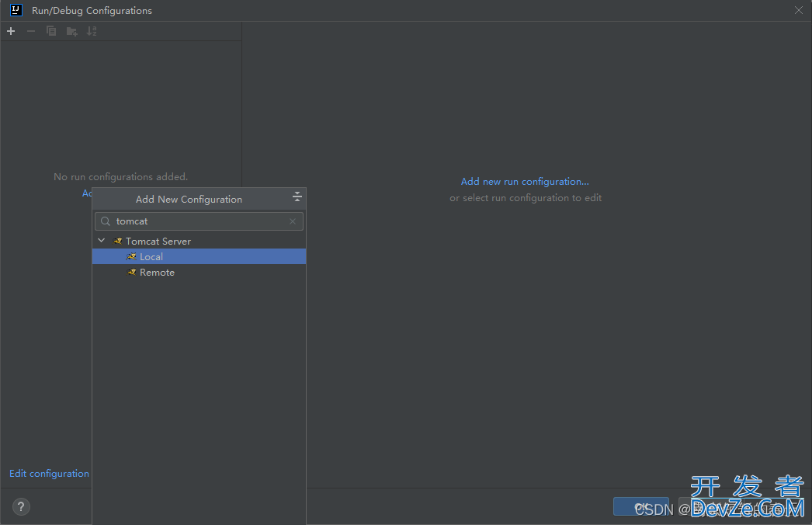Click the Save Configuration folder icon
812x525 pixels.
(x=72, y=32)
